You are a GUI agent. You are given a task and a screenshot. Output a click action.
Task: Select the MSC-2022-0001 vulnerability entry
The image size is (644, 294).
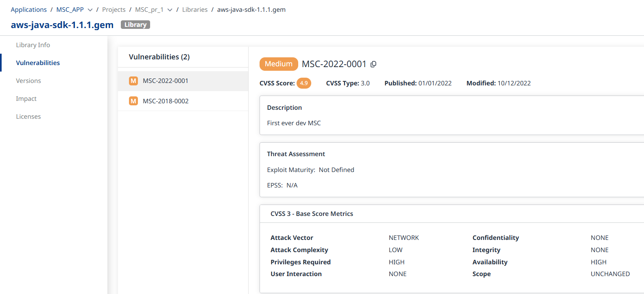[166, 81]
